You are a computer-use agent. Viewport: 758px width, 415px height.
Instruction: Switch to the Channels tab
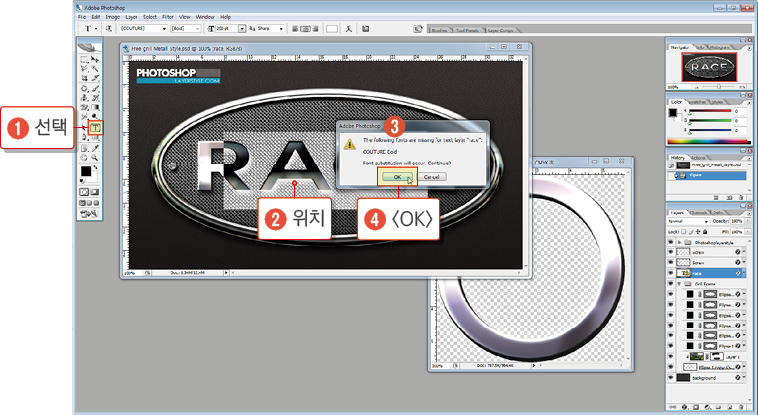click(698, 213)
